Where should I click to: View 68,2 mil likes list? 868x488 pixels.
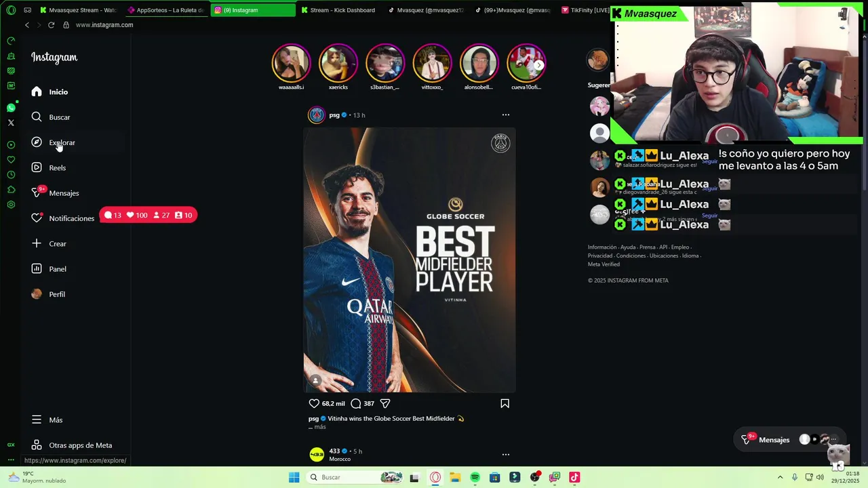pos(333,403)
